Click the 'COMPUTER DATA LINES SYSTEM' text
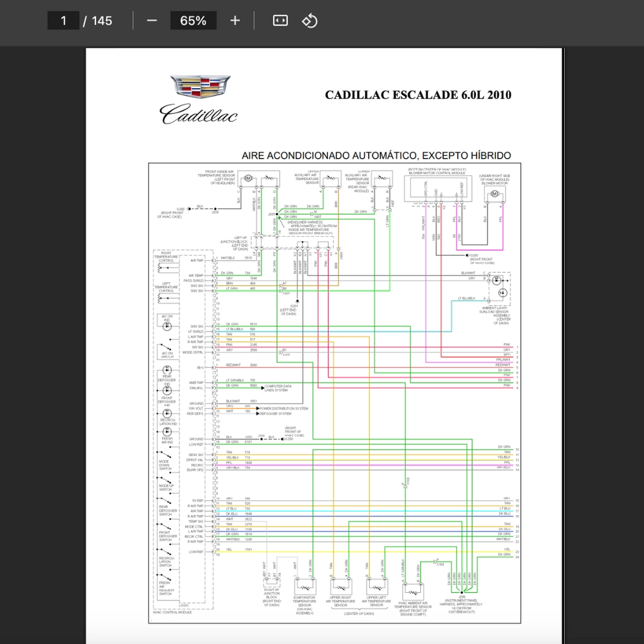The height and width of the screenshot is (644, 644). (x=278, y=388)
